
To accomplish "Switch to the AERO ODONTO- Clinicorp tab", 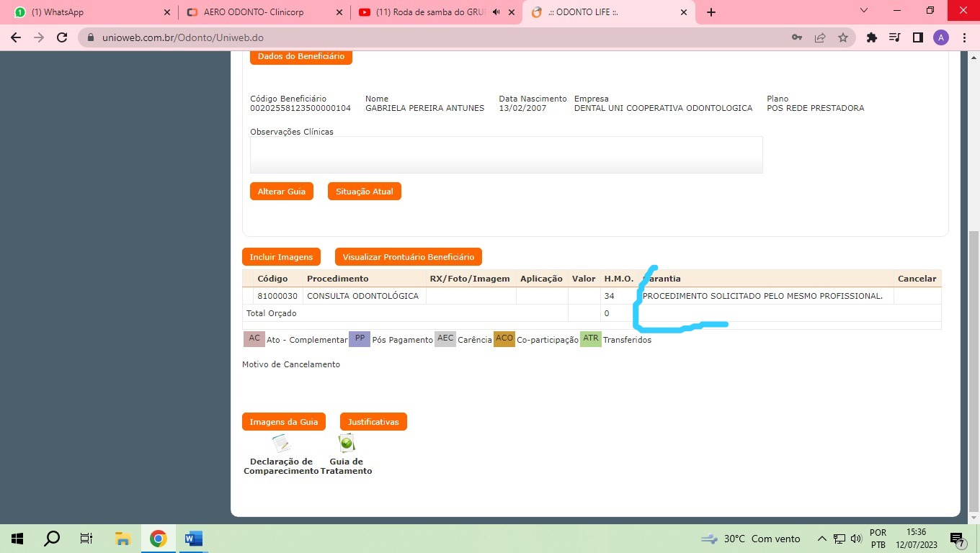I will click(x=264, y=12).
